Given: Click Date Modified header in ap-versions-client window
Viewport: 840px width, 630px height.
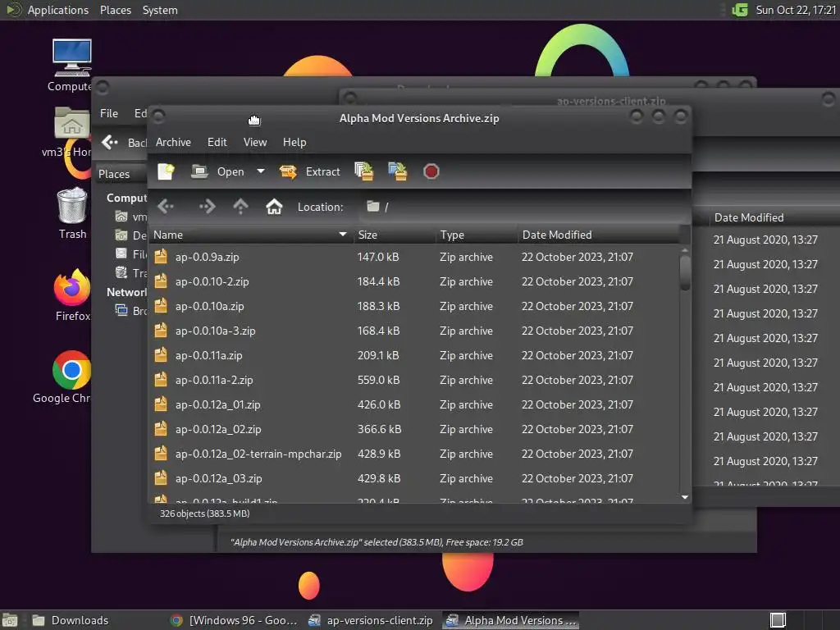Looking at the screenshot, I should (x=748, y=217).
